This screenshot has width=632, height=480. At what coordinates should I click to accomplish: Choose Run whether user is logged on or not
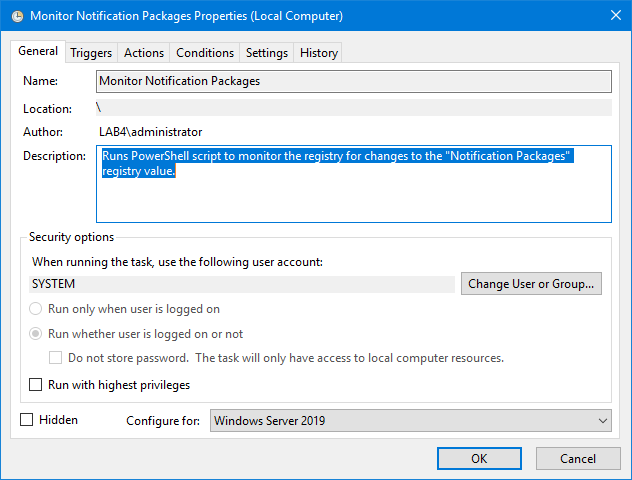click(37, 334)
